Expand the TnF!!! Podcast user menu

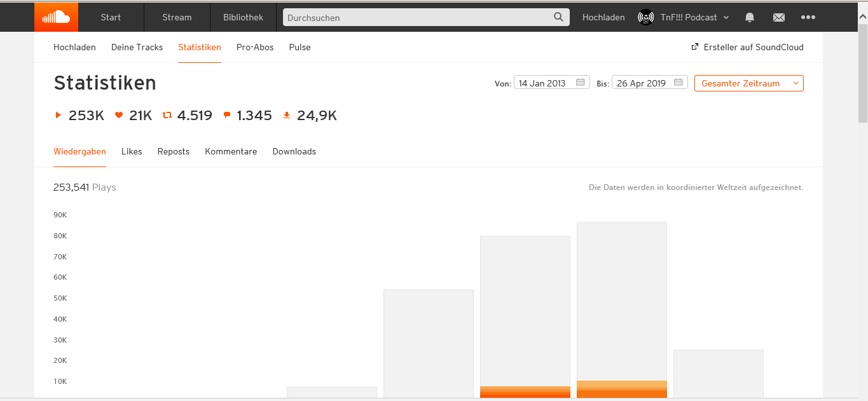point(727,17)
